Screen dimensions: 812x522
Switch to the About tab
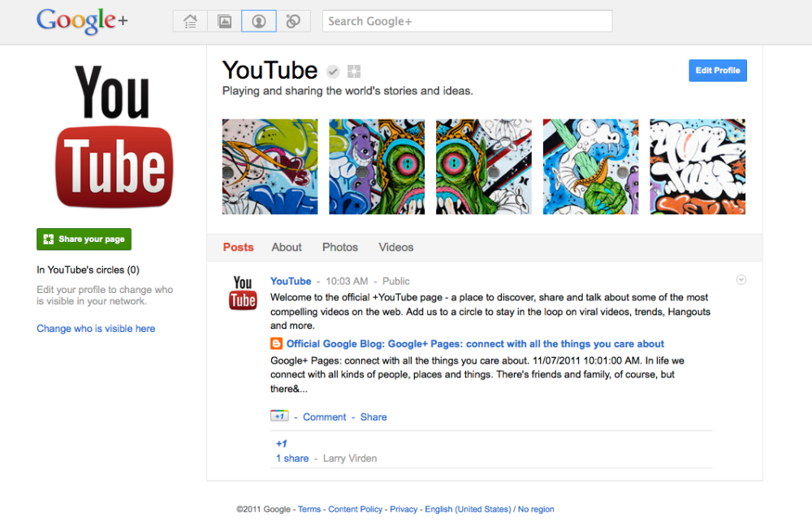point(286,247)
